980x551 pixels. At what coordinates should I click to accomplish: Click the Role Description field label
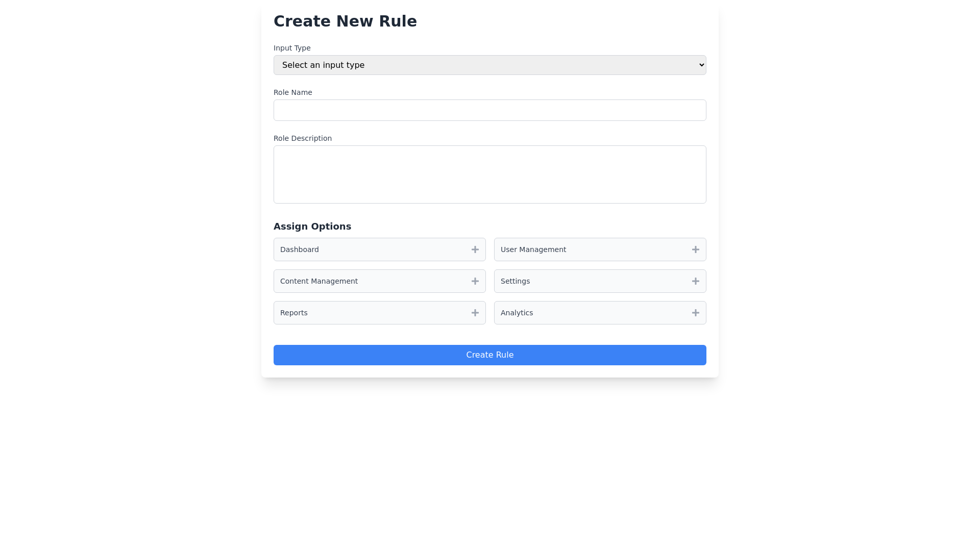pyautogui.click(x=303, y=138)
